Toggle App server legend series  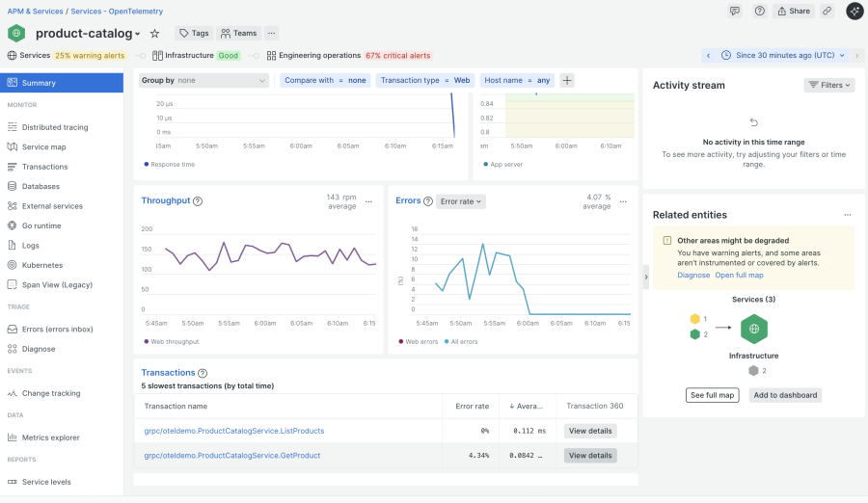tap(502, 165)
